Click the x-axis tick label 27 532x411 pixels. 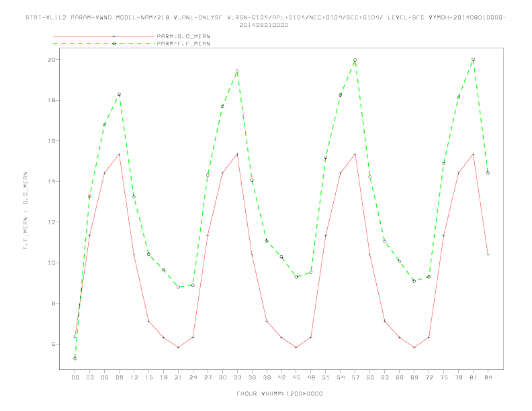[x=208, y=377]
